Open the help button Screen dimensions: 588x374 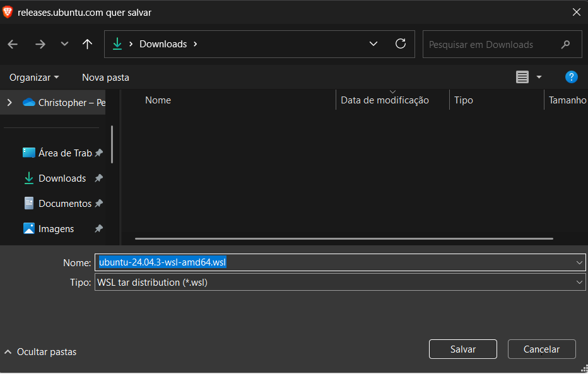pyautogui.click(x=571, y=77)
